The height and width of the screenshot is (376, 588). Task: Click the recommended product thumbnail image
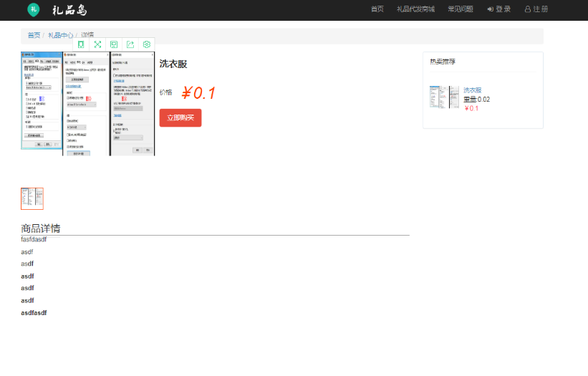[x=444, y=97]
